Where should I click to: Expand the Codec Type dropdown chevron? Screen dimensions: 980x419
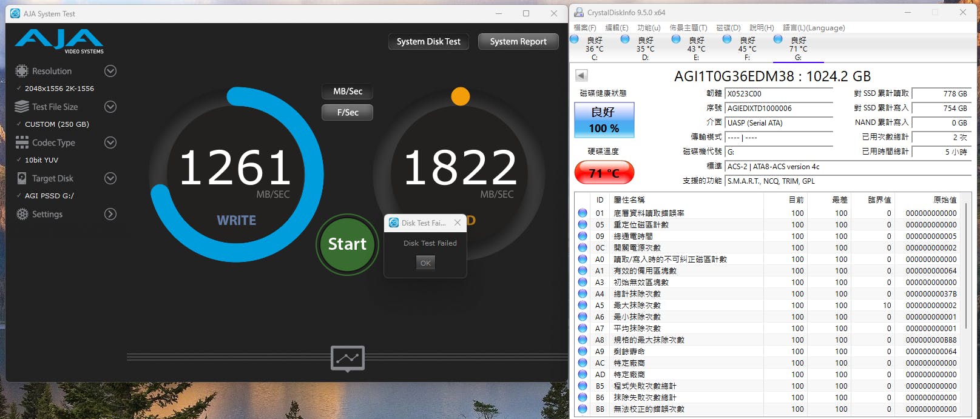(x=110, y=142)
